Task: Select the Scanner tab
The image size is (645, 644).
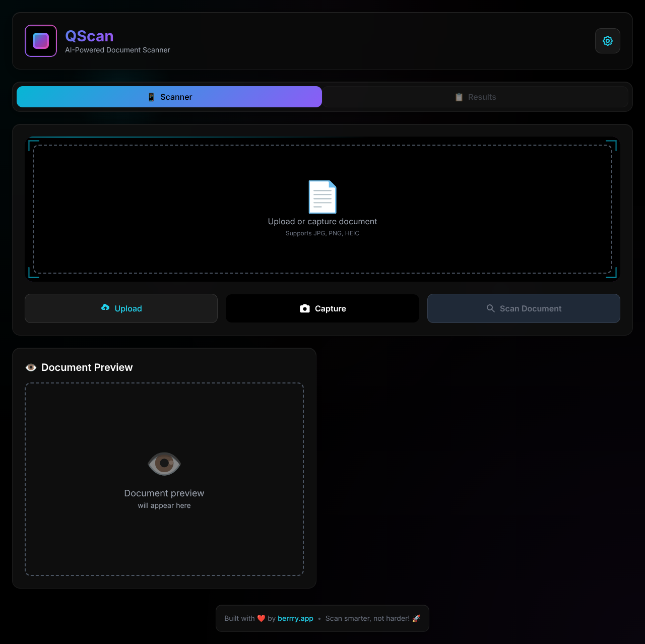Action: (169, 97)
